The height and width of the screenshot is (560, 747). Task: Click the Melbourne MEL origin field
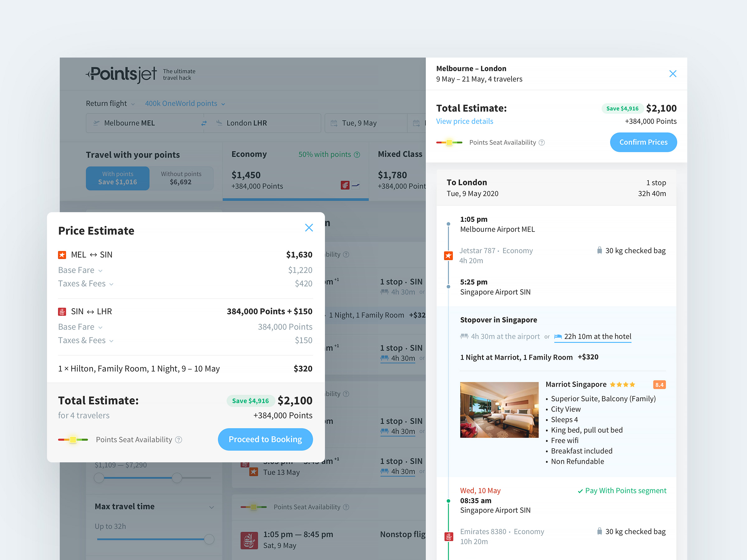pos(144,123)
